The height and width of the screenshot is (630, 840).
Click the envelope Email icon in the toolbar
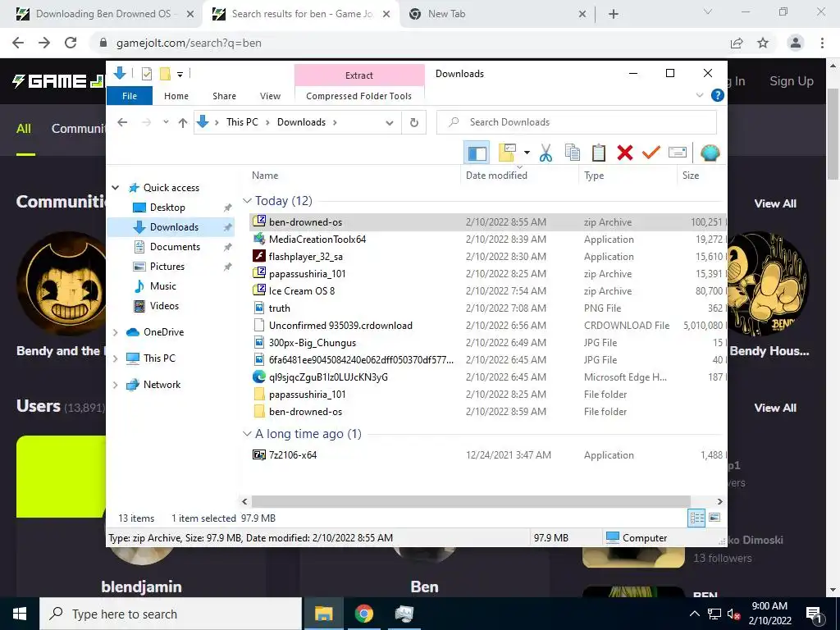(677, 153)
